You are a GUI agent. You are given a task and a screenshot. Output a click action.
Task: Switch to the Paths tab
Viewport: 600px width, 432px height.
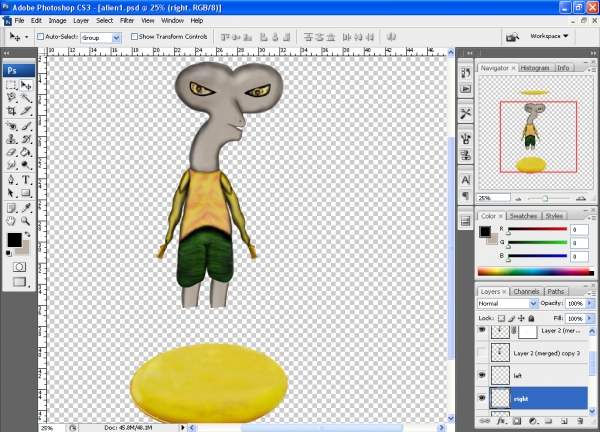[556, 292]
